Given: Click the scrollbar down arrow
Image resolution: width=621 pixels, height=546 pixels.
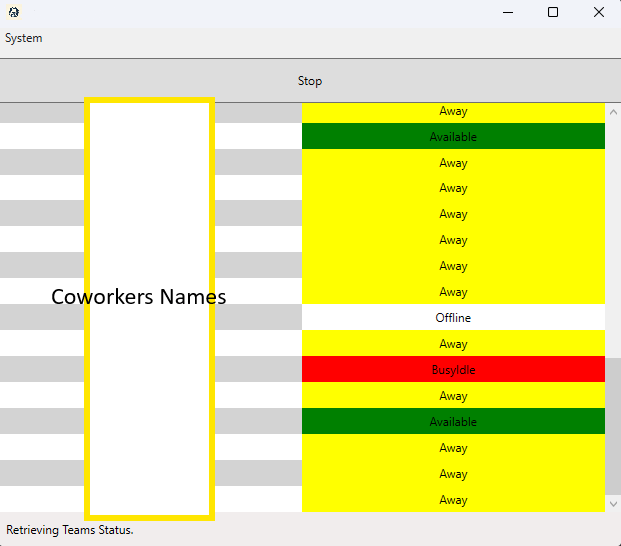Looking at the screenshot, I should coord(613,503).
